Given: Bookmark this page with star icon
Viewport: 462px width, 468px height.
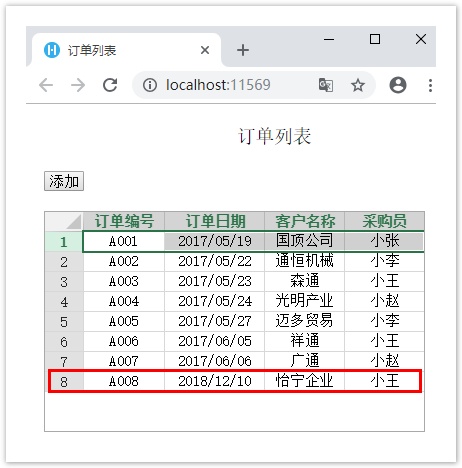Looking at the screenshot, I should (x=358, y=85).
